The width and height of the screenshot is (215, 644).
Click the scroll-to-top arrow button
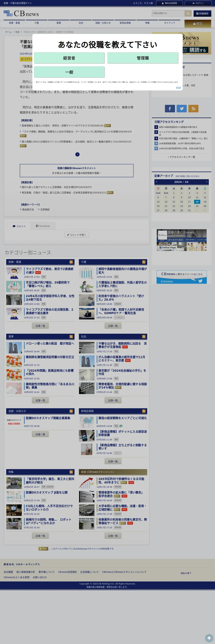pos(209,638)
